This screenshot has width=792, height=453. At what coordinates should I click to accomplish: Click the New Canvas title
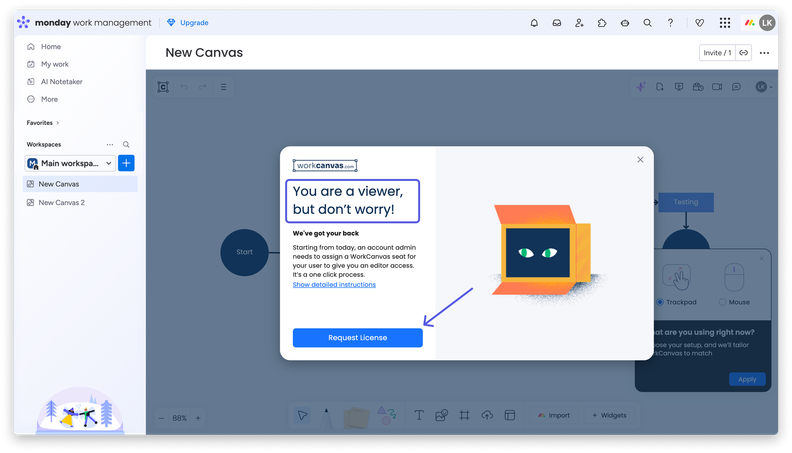[x=204, y=53]
